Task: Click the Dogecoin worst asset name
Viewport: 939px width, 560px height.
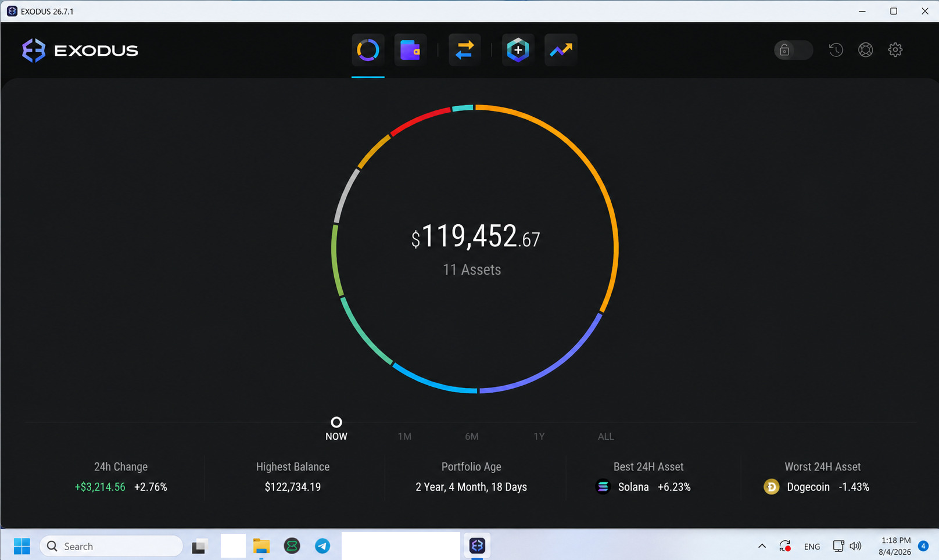Action: pyautogui.click(x=808, y=487)
